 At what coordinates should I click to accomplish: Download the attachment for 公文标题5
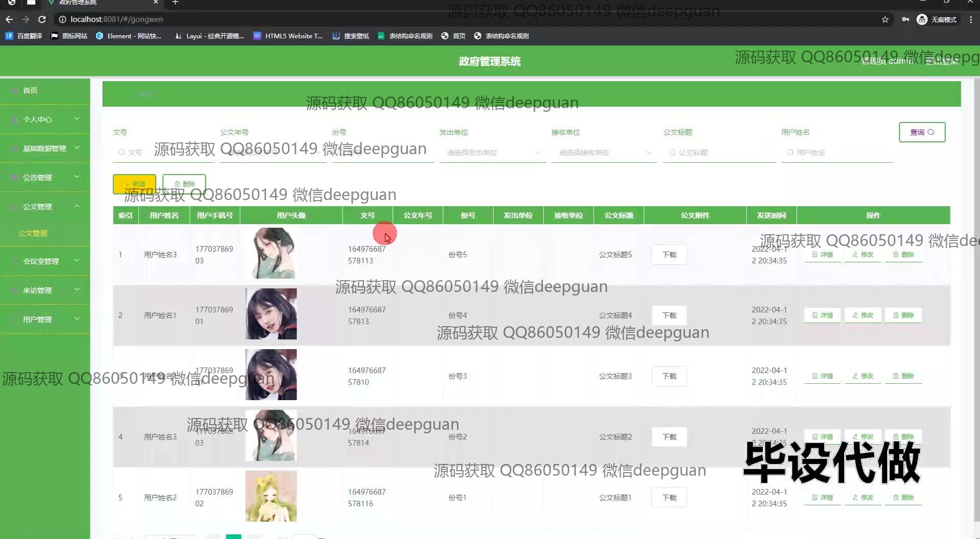(x=669, y=255)
